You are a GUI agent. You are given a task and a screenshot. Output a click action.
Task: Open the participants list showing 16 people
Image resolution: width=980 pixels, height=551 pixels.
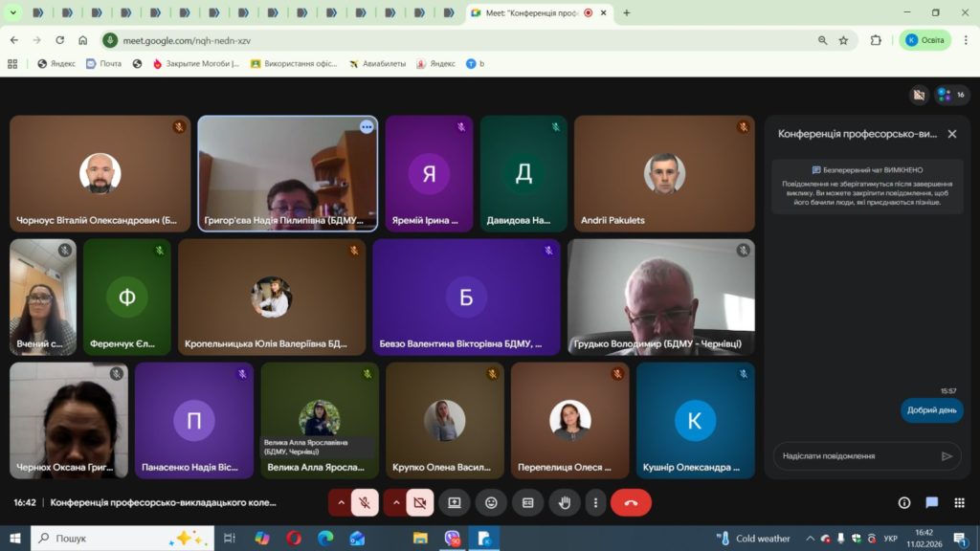click(950, 95)
